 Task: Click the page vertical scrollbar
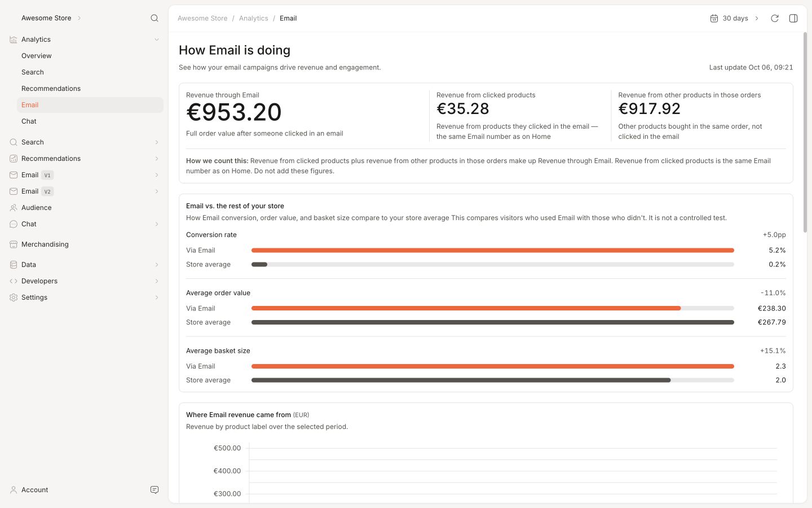coord(805,133)
